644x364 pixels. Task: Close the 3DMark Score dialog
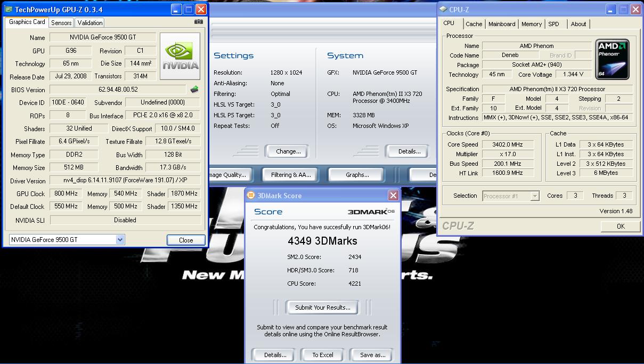(x=393, y=196)
